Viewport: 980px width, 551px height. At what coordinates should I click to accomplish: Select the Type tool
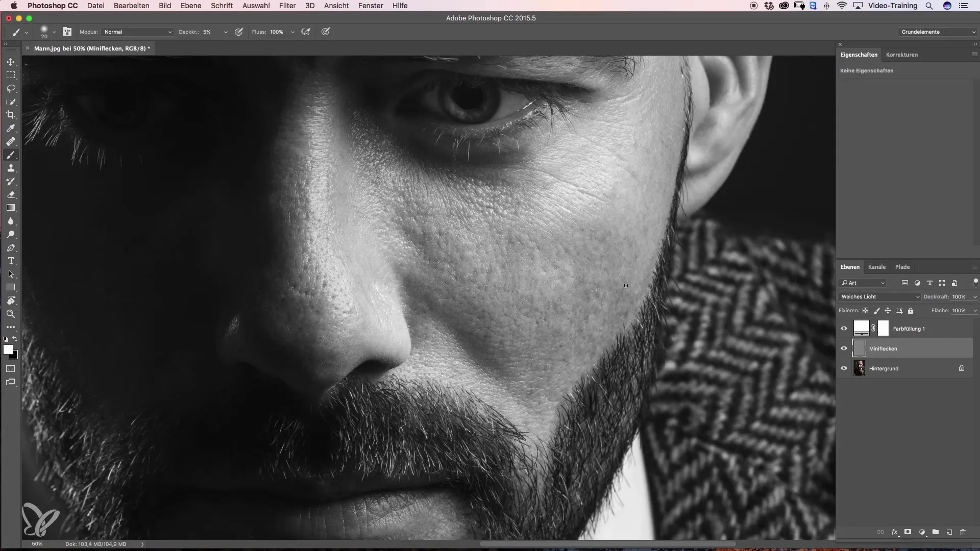coord(11,261)
